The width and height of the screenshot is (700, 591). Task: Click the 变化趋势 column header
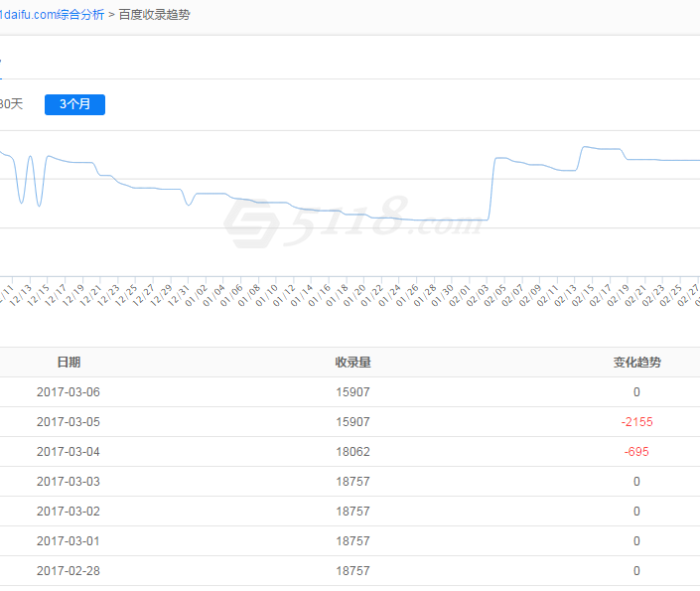tap(636, 363)
